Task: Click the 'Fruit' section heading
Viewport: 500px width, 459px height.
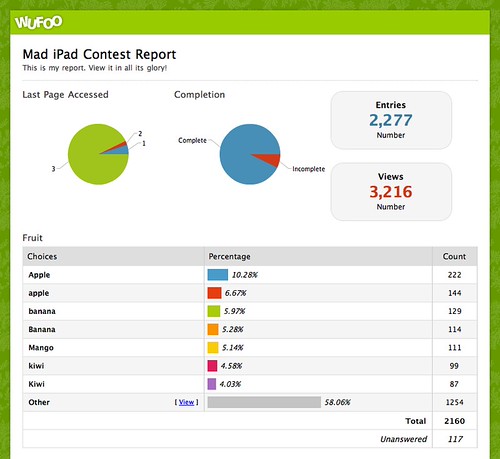Action: click(x=32, y=238)
